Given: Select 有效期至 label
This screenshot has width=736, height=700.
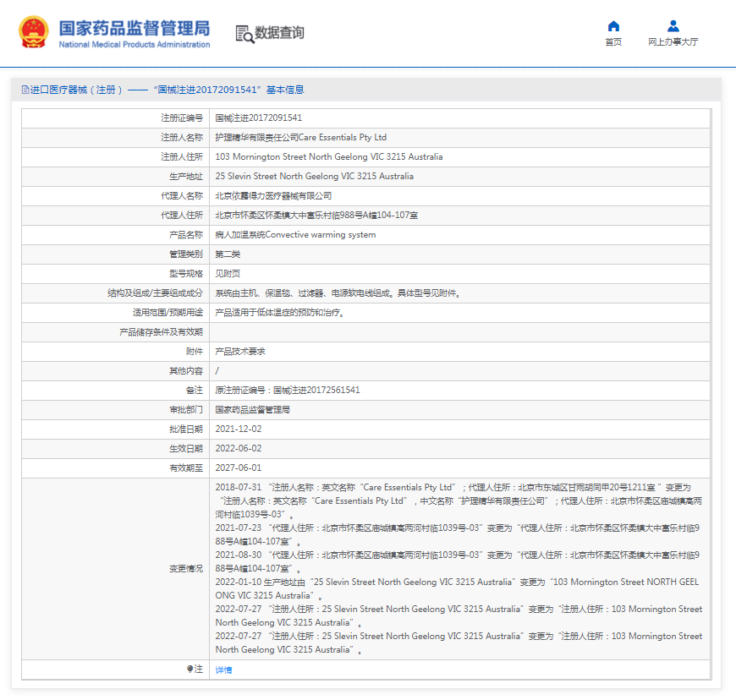Looking at the screenshot, I should tap(186, 468).
